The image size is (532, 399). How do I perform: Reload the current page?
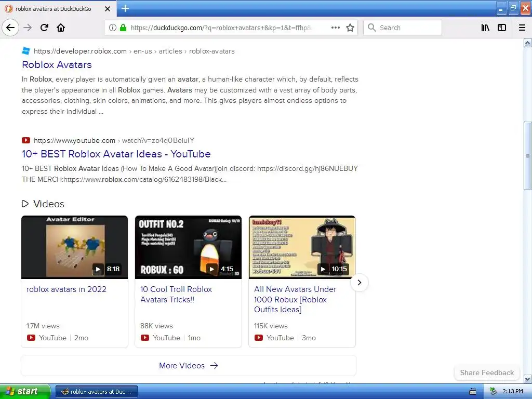coord(44,28)
